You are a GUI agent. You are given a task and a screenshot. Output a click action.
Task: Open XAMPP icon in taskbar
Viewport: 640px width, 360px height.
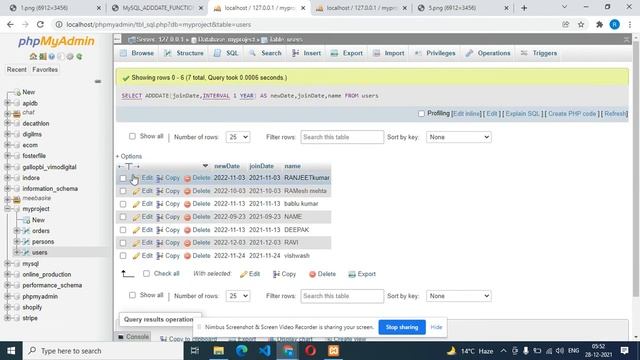[333, 351]
